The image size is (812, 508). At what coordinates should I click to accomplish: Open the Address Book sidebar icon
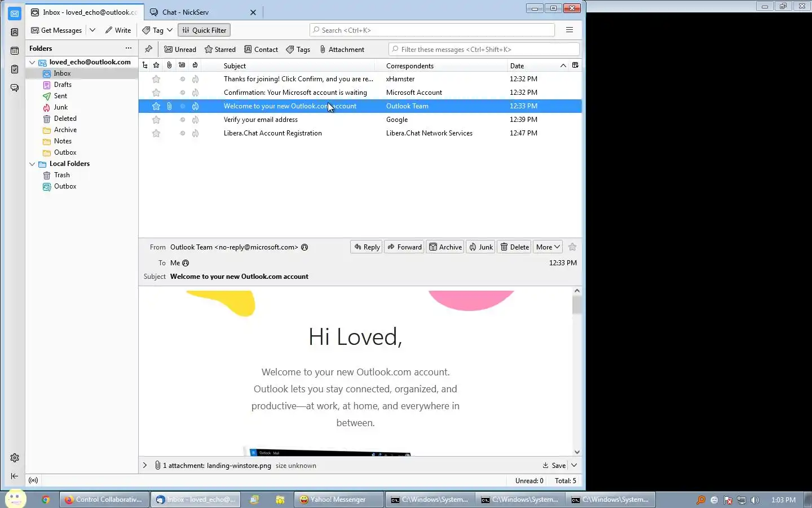tap(15, 32)
